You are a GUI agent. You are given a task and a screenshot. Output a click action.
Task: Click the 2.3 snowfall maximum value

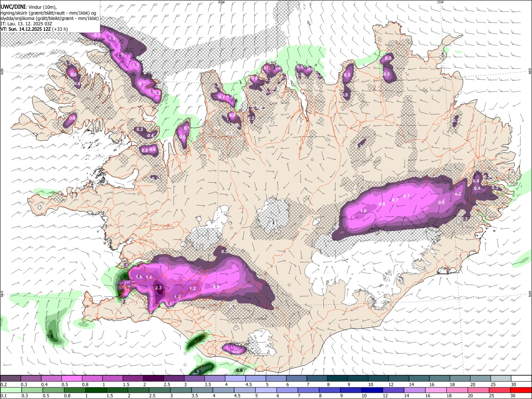click(x=158, y=288)
